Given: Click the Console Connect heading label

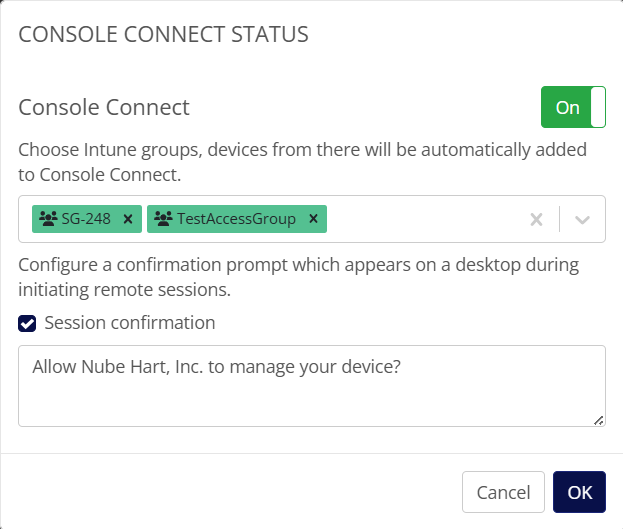Looking at the screenshot, I should click(x=104, y=107).
